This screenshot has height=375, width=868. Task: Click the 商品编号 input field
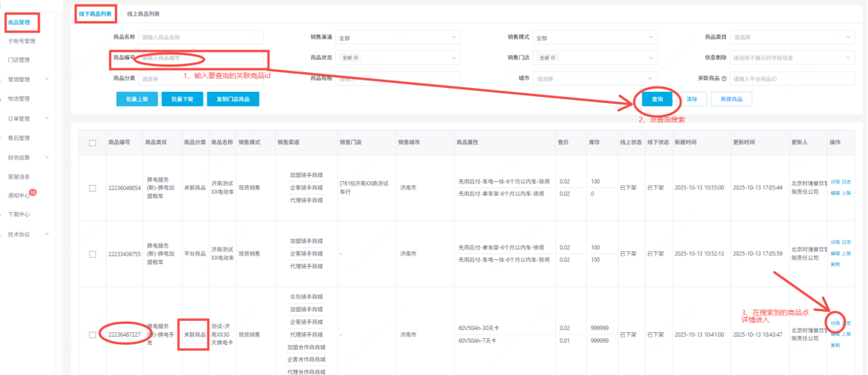[201, 58]
